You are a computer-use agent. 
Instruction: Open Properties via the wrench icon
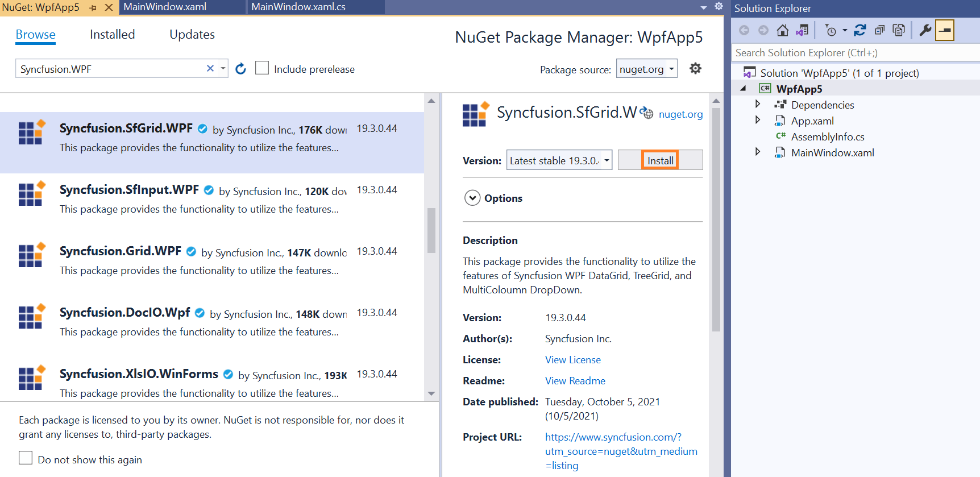click(925, 31)
